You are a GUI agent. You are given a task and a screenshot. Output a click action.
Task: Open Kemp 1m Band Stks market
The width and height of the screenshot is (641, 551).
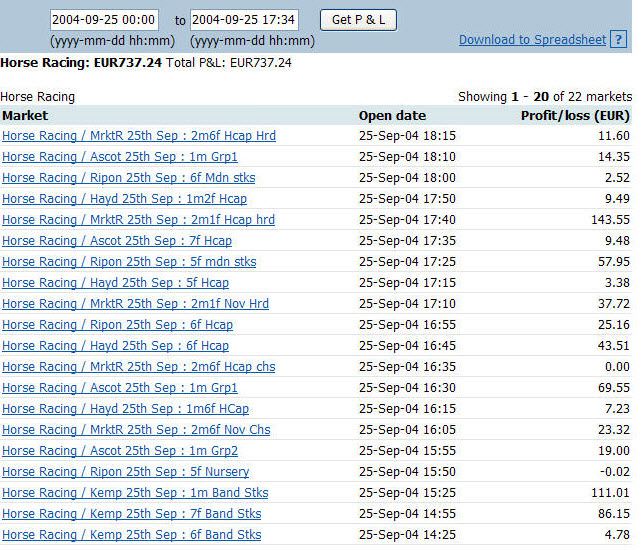[135, 493]
